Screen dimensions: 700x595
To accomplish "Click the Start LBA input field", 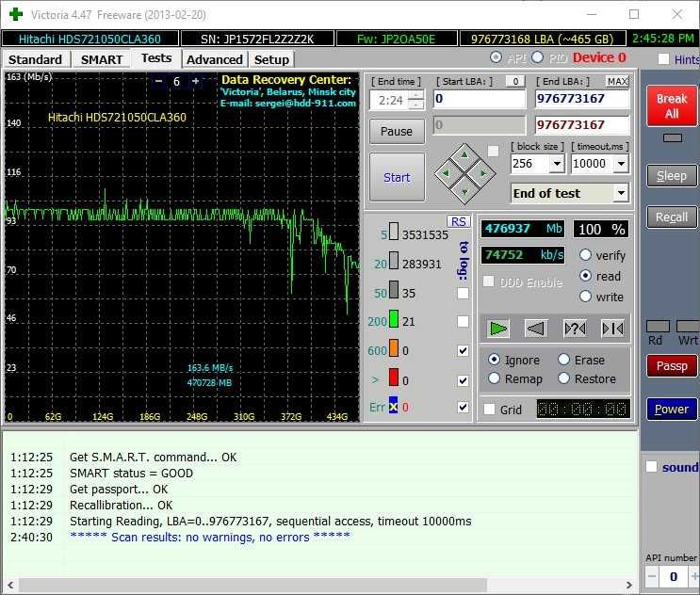I will (x=480, y=99).
